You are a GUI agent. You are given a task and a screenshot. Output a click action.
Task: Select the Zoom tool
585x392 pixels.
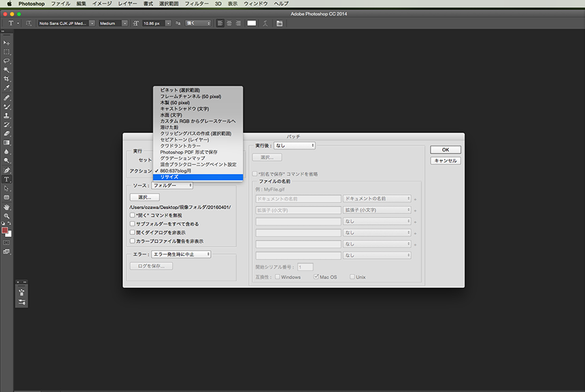[7, 216]
